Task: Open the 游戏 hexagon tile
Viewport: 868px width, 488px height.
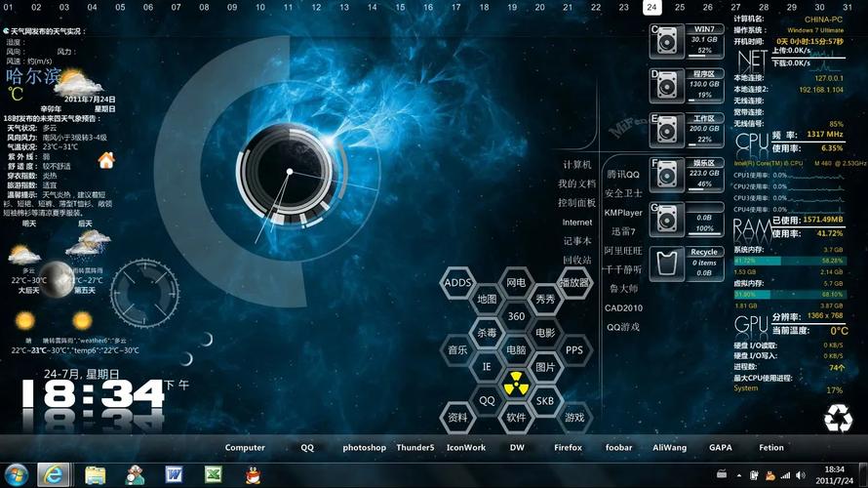Action: point(574,418)
